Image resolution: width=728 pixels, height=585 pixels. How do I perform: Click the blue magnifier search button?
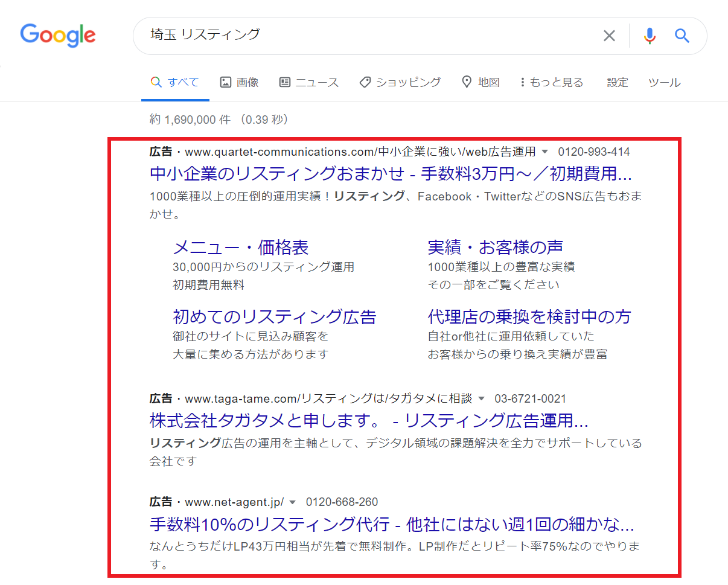point(682,36)
